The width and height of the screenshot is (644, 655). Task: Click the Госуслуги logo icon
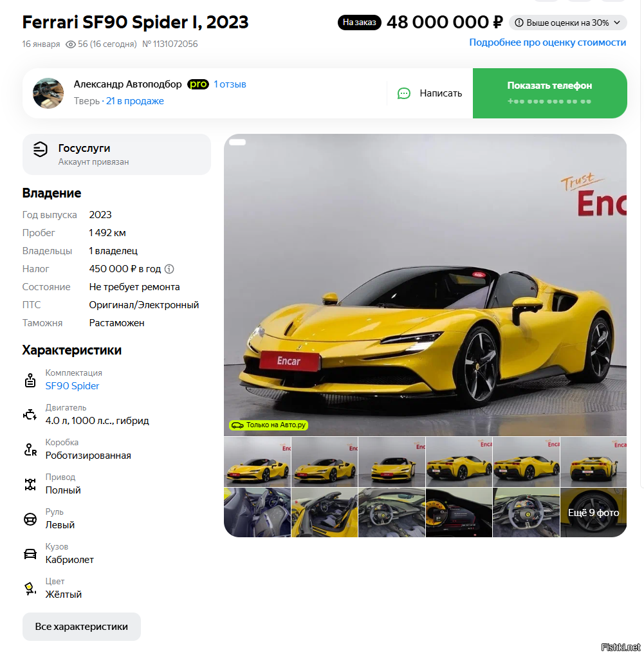point(40,149)
